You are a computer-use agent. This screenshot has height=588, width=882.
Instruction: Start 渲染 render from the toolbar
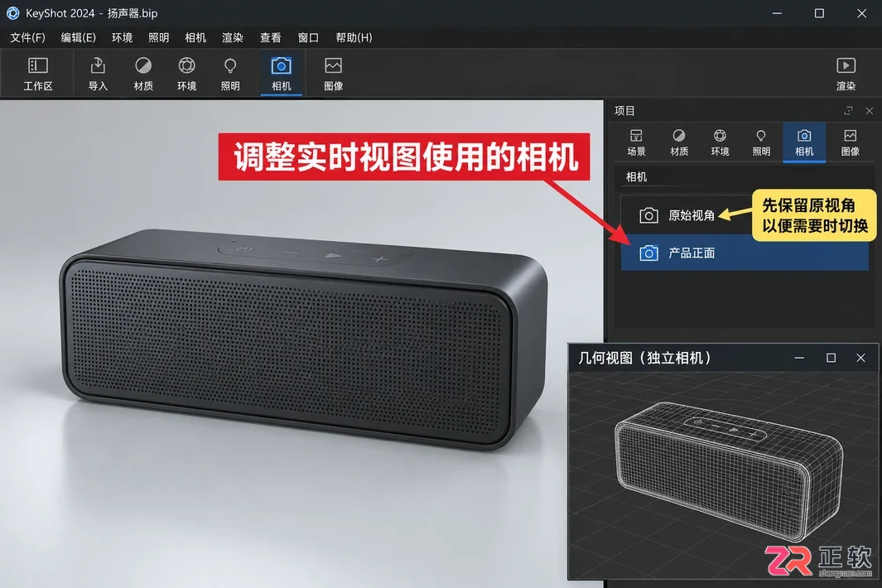[x=846, y=74]
